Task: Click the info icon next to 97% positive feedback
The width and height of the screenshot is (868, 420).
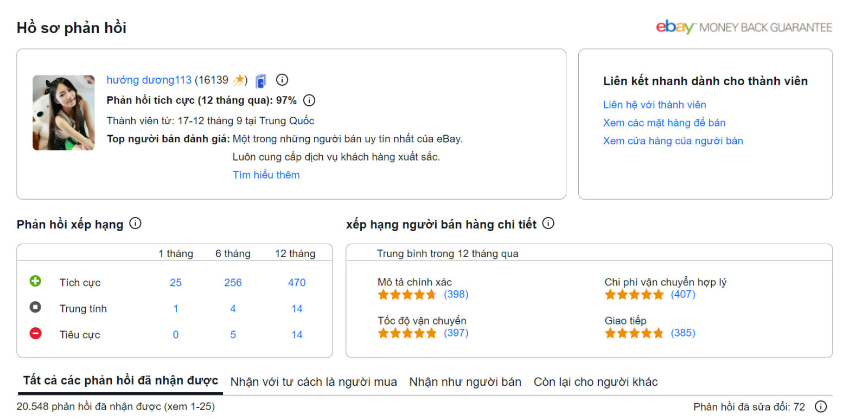Action: click(x=309, y=100)
